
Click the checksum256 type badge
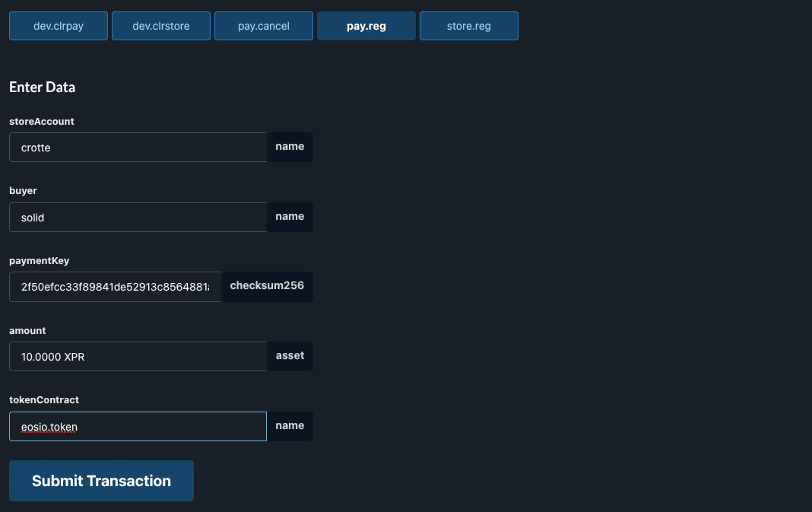[x=267, y=286]
